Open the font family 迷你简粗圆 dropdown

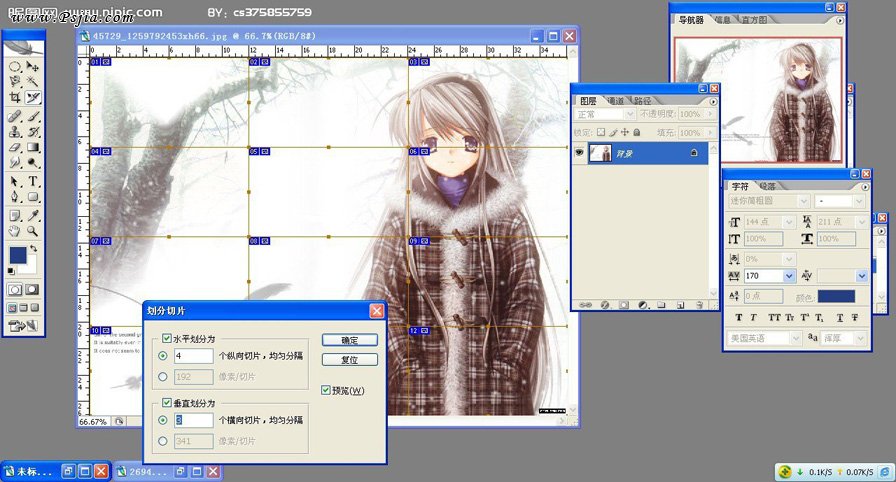(x=769, y=201)
